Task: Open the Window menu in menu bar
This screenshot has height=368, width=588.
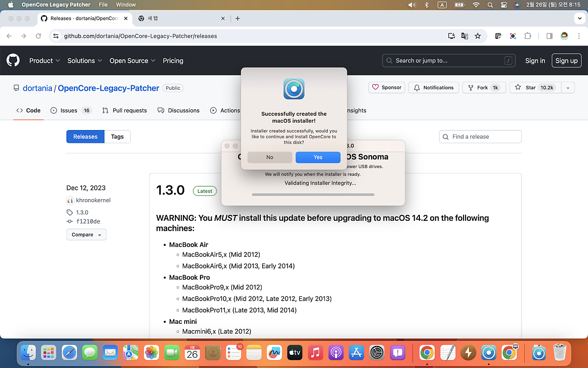Action: click(x=126, y=4)
